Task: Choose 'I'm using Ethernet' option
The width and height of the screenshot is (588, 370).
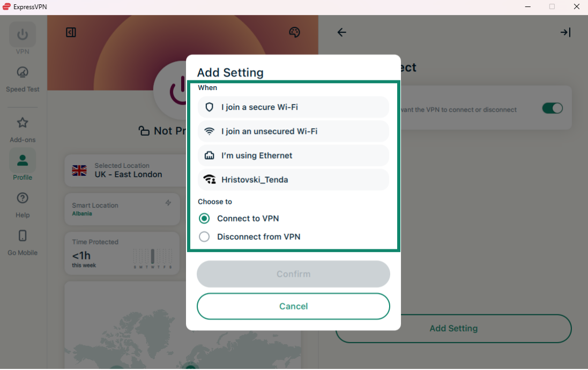Action: [293, 156]
